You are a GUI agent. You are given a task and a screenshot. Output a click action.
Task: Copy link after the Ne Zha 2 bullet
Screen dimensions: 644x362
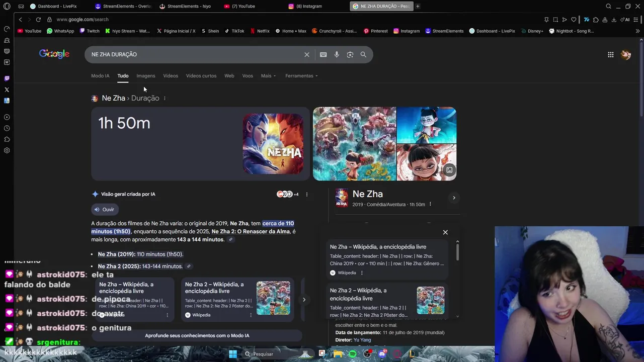pyautogui.click(x=189, y=266)
